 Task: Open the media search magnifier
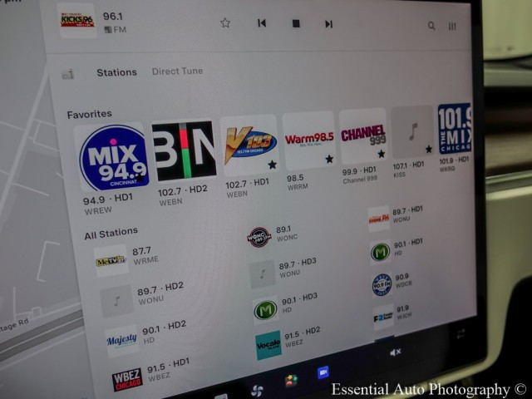click(x=431, y=26)
